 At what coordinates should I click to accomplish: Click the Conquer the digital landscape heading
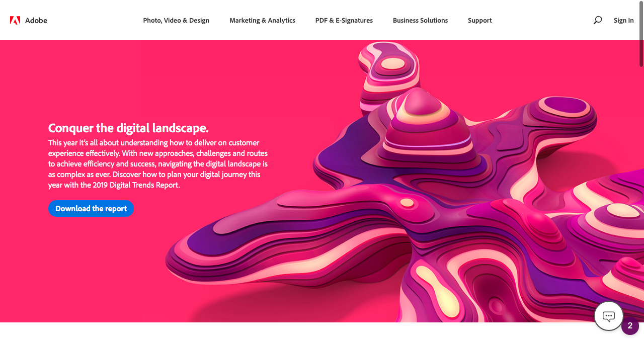tap(128, 128)
